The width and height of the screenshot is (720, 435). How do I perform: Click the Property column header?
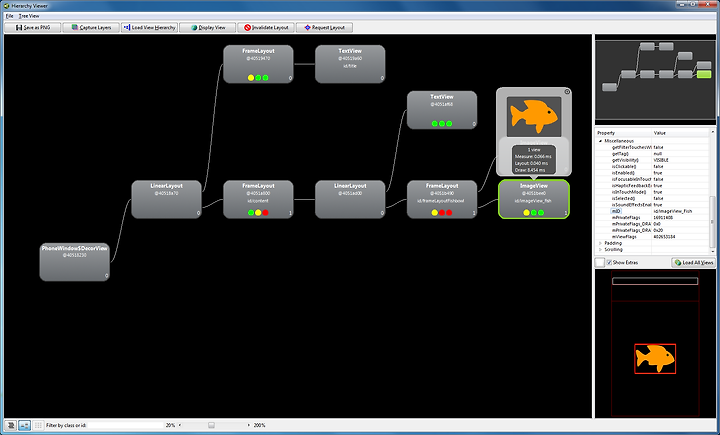pos(623,133)
